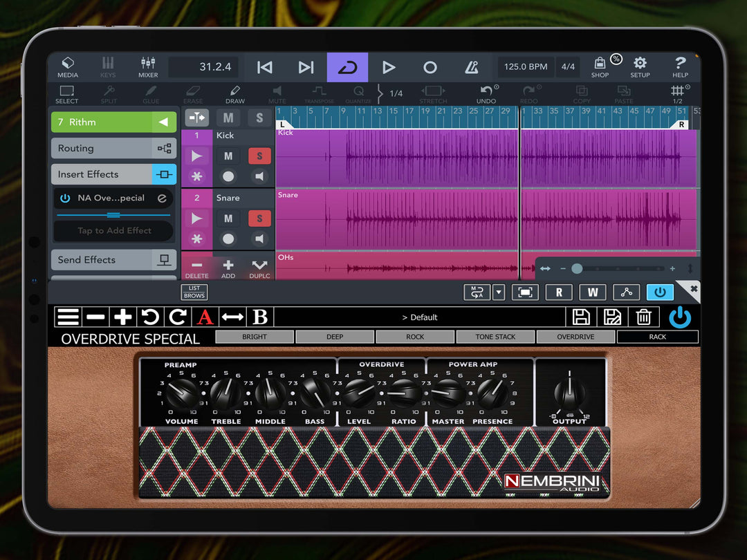This screenshot has height=560, width=747.
Task: Open the Mixer panel
Action: [147, 67]
